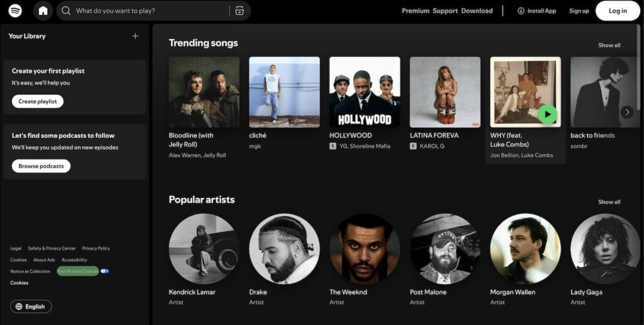Play WHY with the green play button

click(x=547, y=114)
